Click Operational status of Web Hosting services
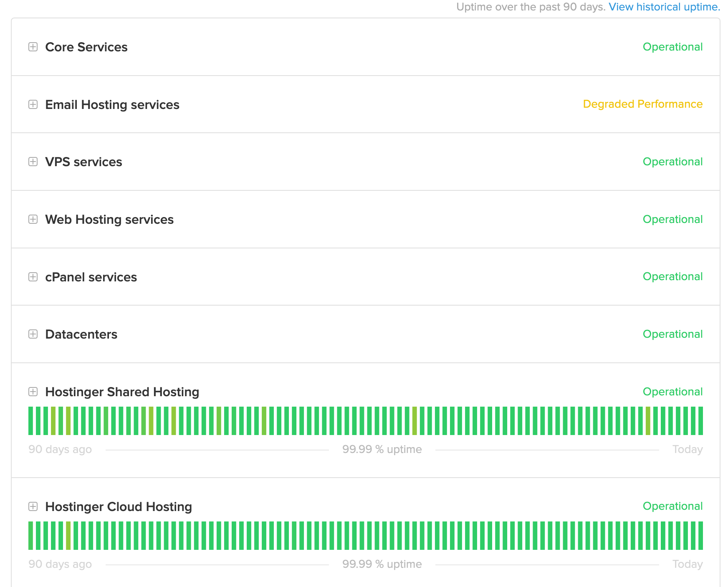Image resolution: width=728 pixels, height=587 pixels. click(672, 219)
